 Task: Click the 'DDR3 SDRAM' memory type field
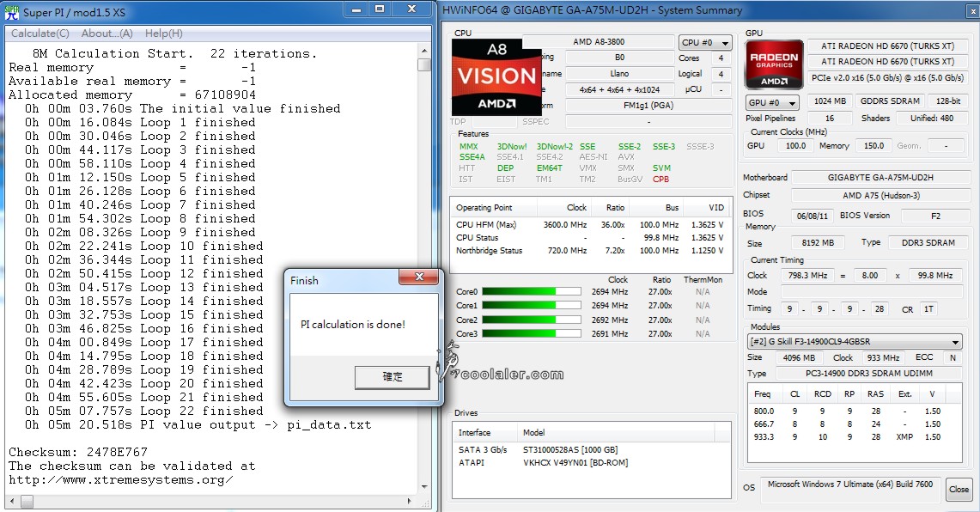(x=928, y=243)
